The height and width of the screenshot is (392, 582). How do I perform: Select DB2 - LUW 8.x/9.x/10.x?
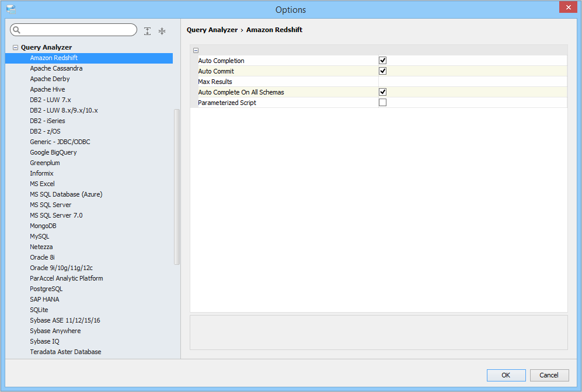click(x=64, y=110)
